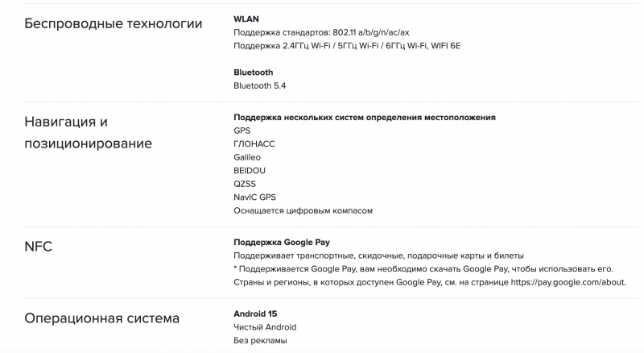This screenshot has width=644, height=353.
Task: Click the WIFI 6E frequency support line
Action: [x=347, y=45]
